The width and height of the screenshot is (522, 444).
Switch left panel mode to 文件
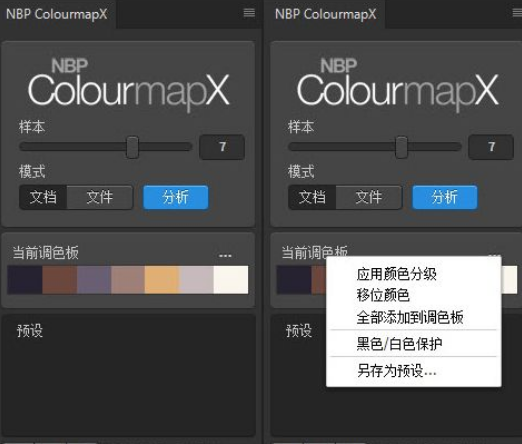point(100,197)
